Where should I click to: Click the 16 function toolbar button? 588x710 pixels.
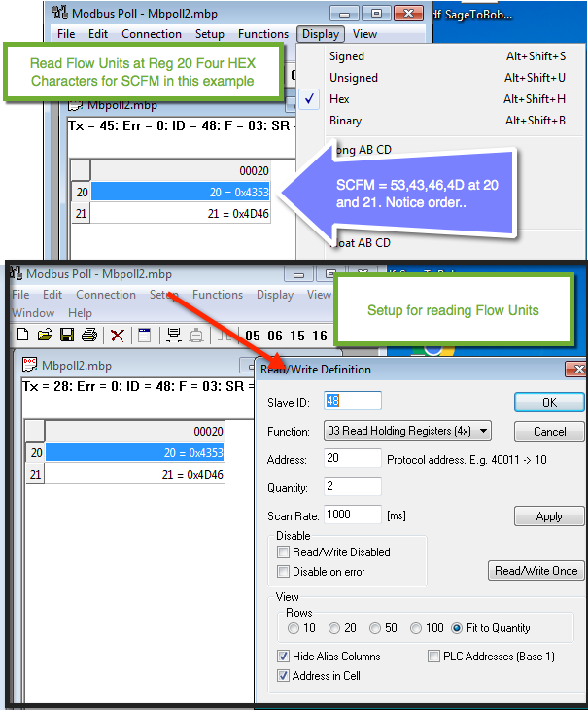(x=320, y=336)
